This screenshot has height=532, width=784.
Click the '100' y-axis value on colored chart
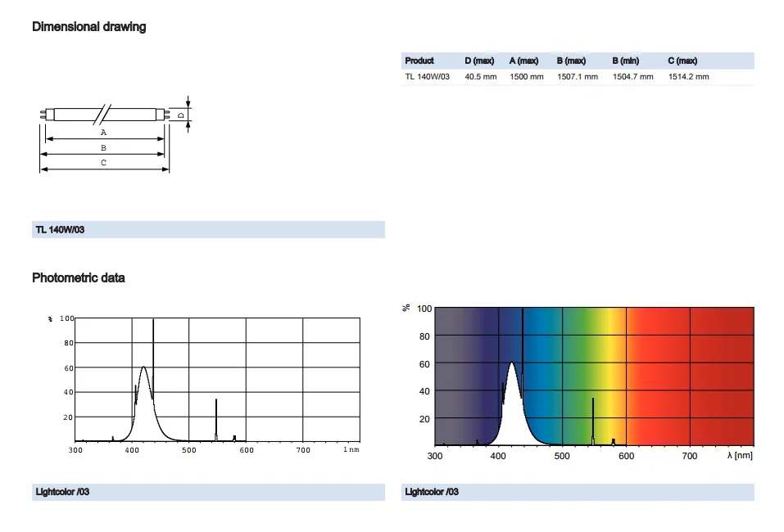click(x=424, y=309)
